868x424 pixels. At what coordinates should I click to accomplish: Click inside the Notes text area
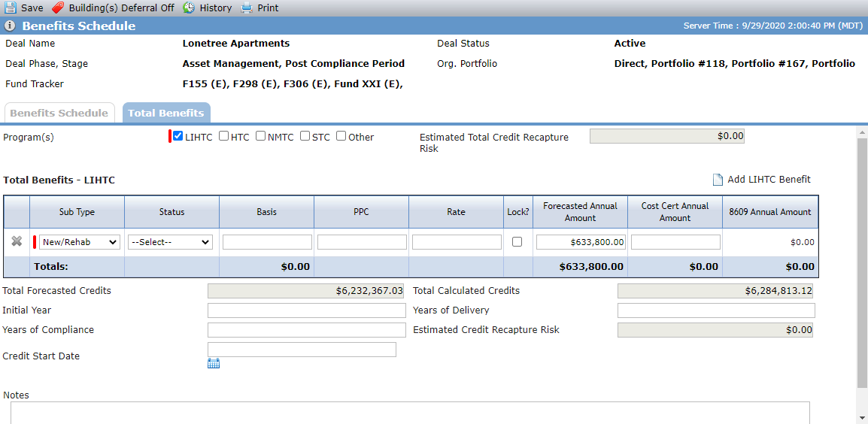pyautogui.click(x=410, y=413)
